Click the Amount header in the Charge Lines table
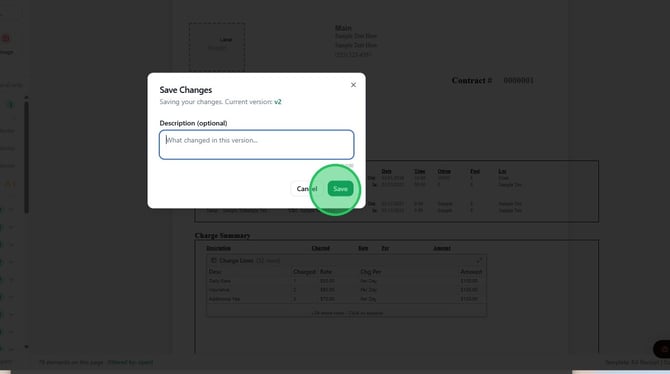Screen dimensions: 670x374 pos(471,272)
